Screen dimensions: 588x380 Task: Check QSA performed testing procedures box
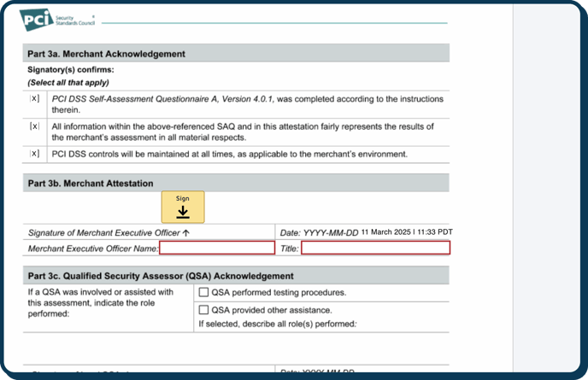tap(203, 292)
